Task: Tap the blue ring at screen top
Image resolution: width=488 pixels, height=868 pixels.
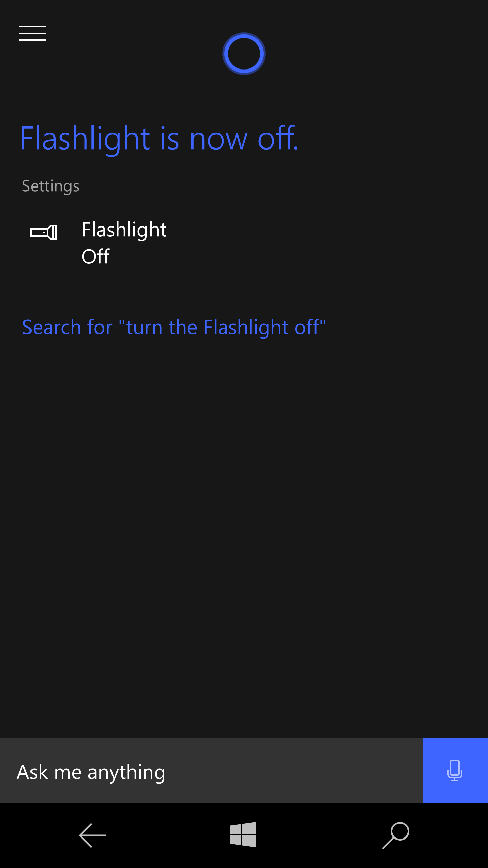Action: (x=244, y=54)
